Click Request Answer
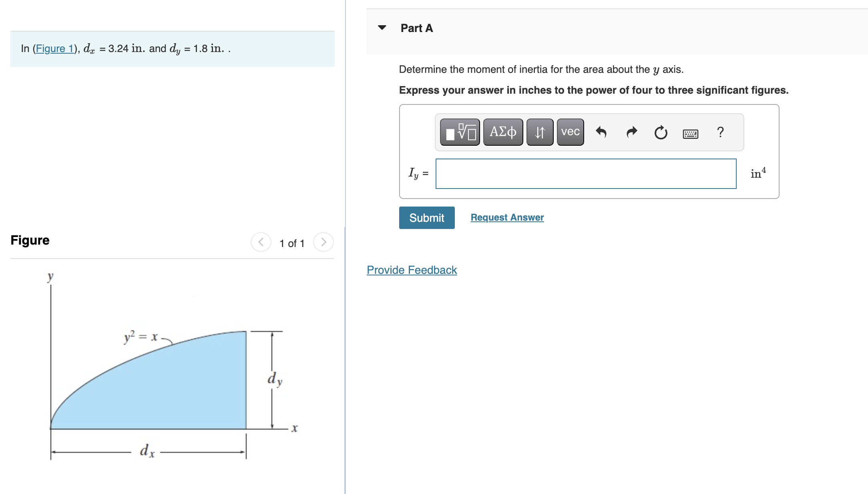The width and height of the screenshot is (868, 494). [507, 217]
